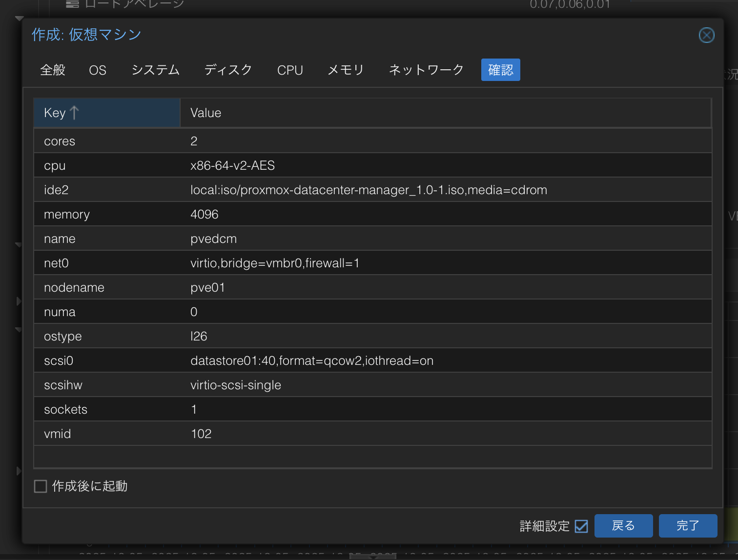Open the ネットワーク tab
This screenshot has width=738, height=560.
pos(426,70)
